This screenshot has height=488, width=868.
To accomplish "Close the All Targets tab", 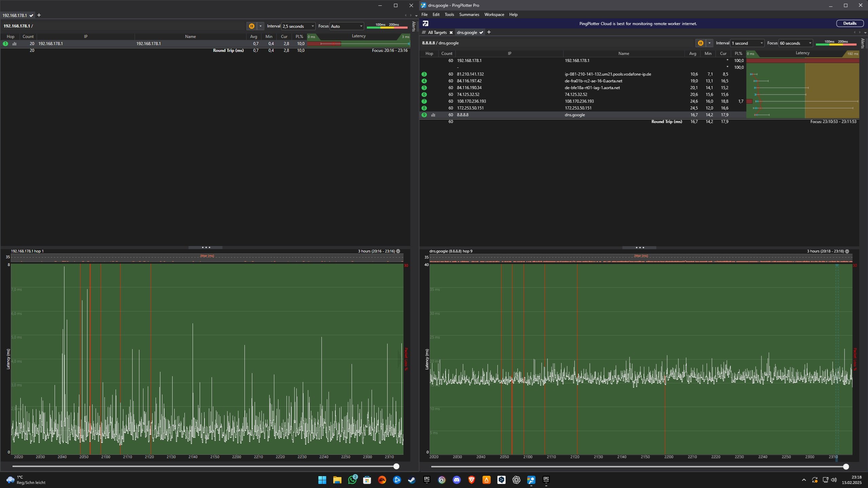I will pyautogui.click(x=451, y=33).
